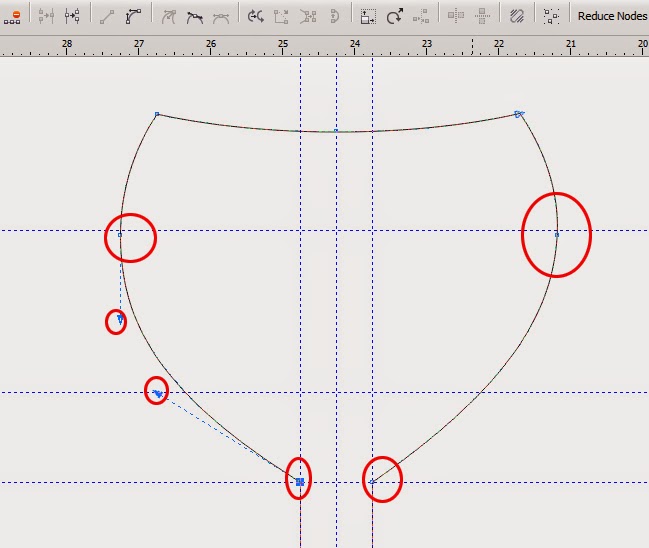649x548 pixels.
Task: Click Stretch or Scale Nodes icon
Action: pyautogui.click(x=368, y=17)
